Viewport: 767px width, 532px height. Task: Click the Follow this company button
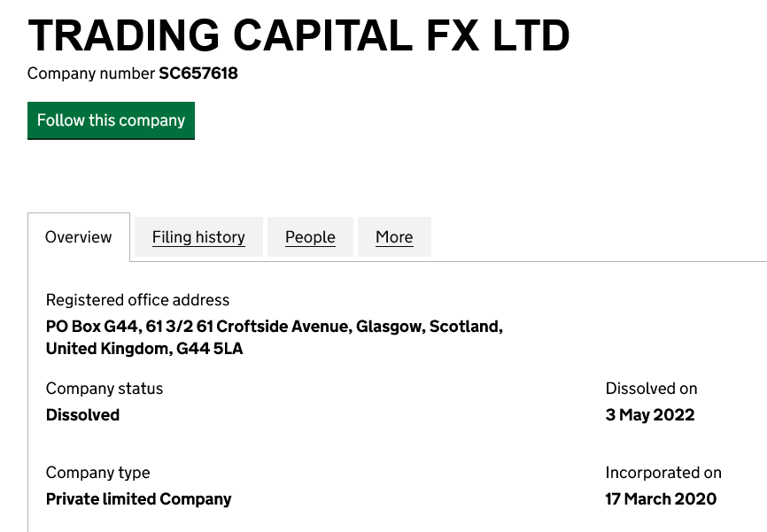pyautogui.click(x=111, y=120)
